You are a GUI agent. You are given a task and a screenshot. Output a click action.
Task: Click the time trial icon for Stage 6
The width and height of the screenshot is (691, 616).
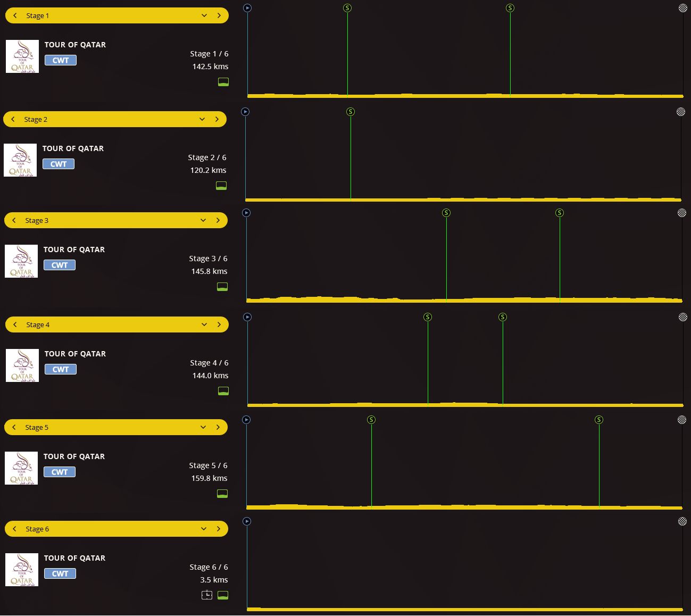coord(207,595)
